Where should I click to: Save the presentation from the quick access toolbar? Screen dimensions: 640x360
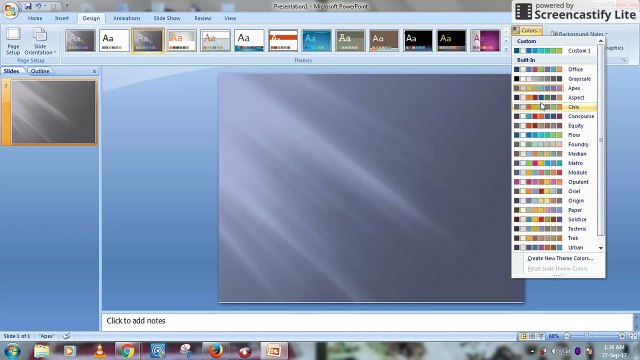(28, 6)
